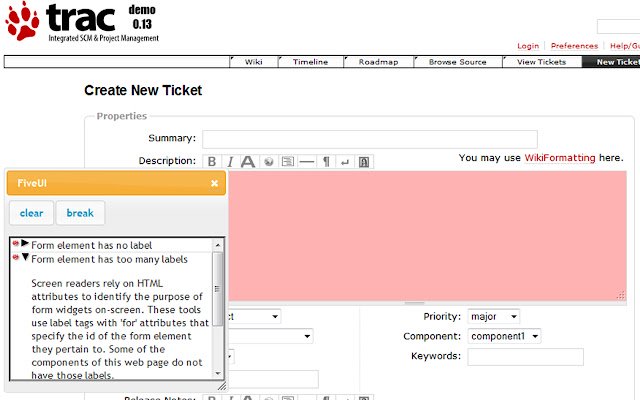Click the clear button in FiveUI
Screen dimensions: 640x400
(x=31, y=213)
